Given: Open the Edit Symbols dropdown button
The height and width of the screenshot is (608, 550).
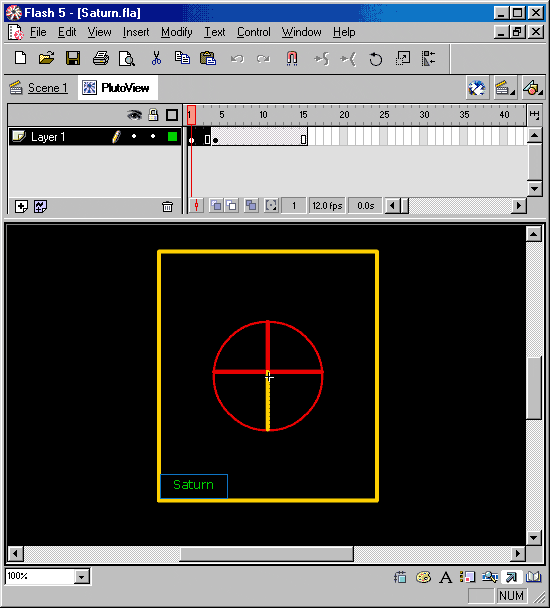Looking at the screenshot, I should (533, 88).
